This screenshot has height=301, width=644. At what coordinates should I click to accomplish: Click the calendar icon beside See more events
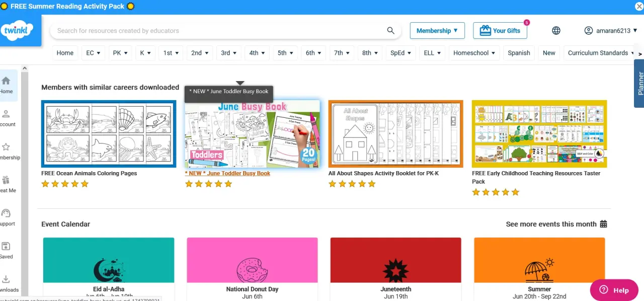(604, 224)
